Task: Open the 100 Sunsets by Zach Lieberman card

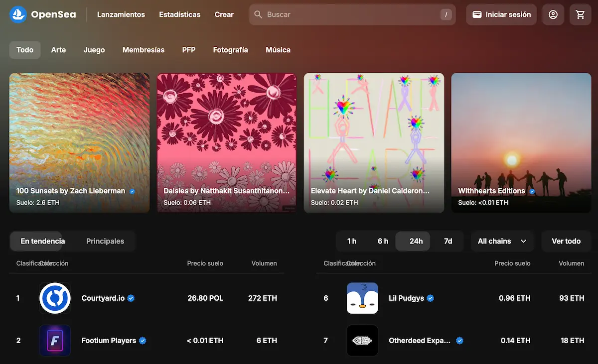Action: pos(80,143)
